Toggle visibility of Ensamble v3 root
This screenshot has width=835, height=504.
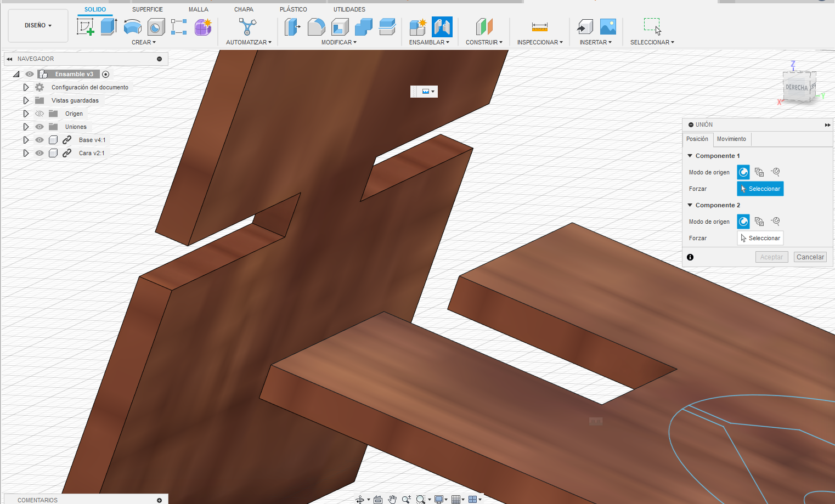(x=30, y=74)
